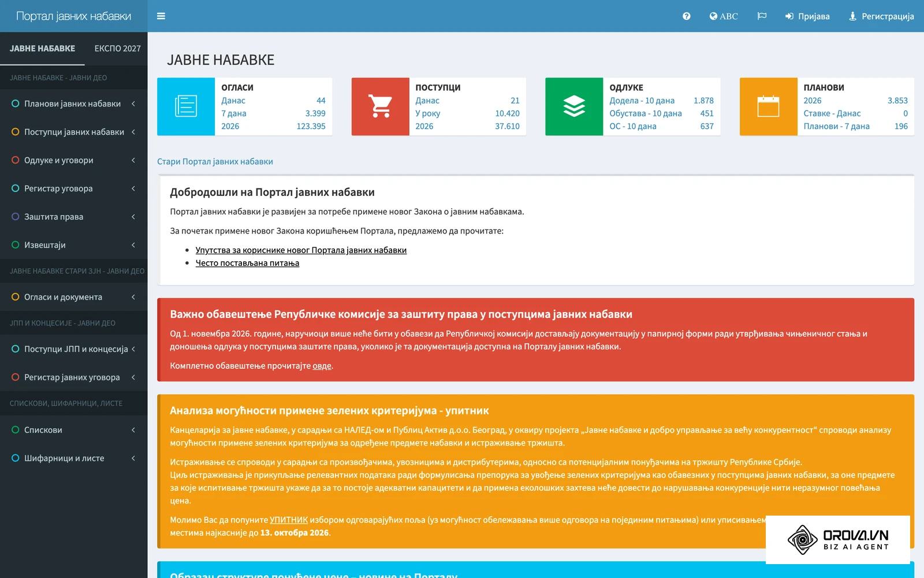The image size is (924, 578).
Task: Click Ставке - Данас row
Action: (x=855, y=113)
